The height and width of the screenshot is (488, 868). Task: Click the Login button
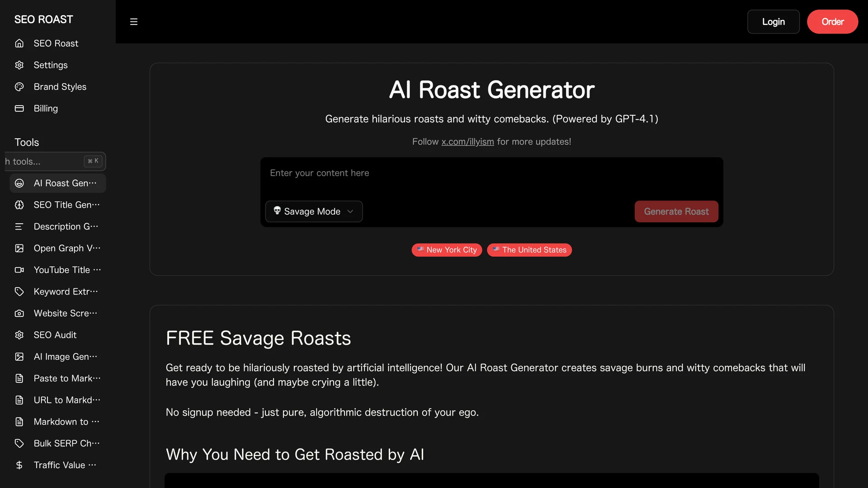(x=773, y=22)
